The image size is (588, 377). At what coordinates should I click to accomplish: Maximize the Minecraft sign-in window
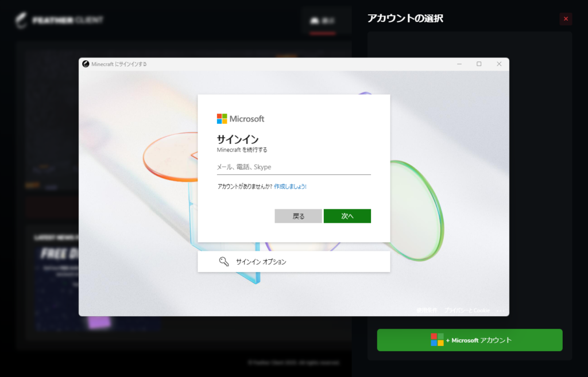click(479, 64)
